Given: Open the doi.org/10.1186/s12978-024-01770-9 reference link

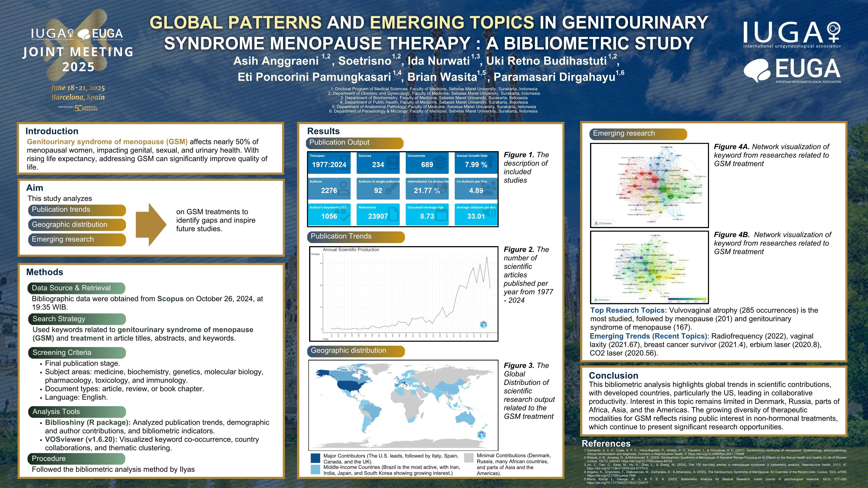Looking at the screenshot, I should (x=617, y=468).
